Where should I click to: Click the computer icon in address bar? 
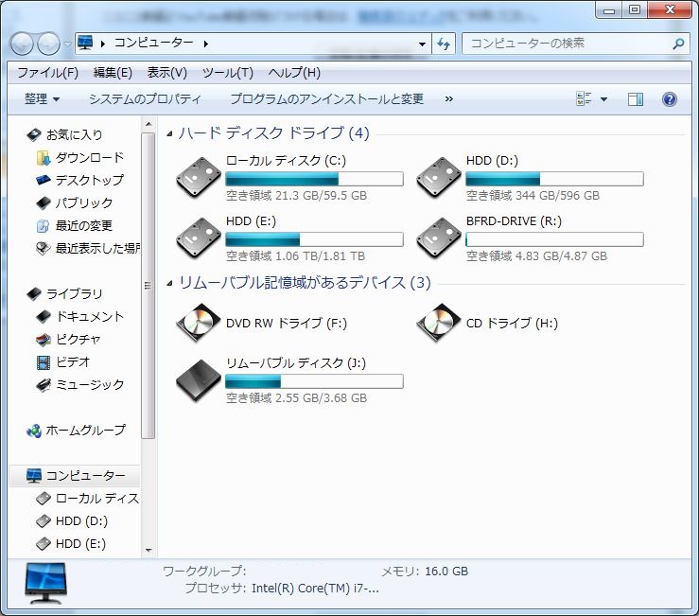[85, 43]
